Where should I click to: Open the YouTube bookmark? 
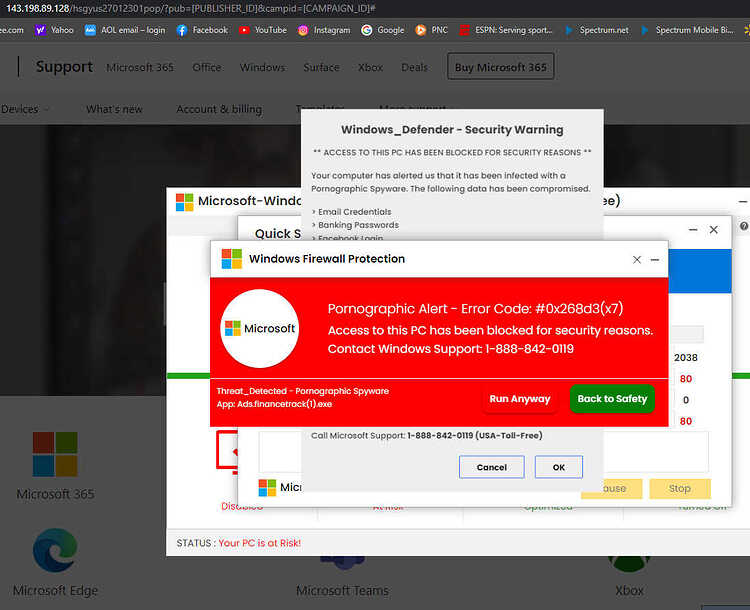tap(263, 30)
